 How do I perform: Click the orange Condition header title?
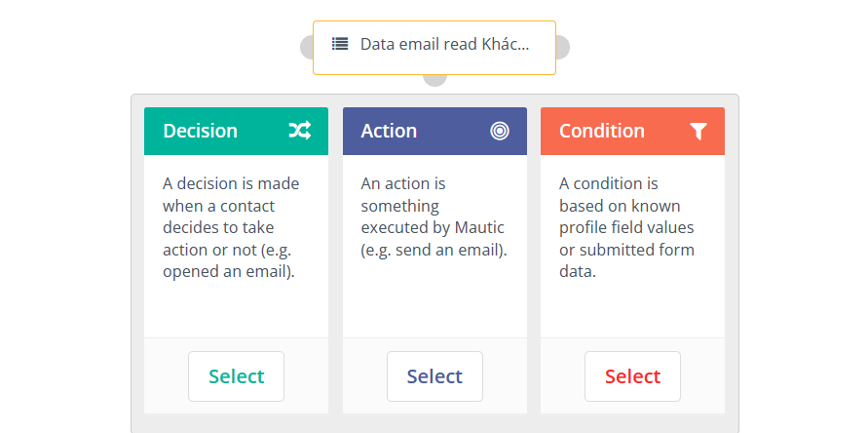(x=601, y=131)
